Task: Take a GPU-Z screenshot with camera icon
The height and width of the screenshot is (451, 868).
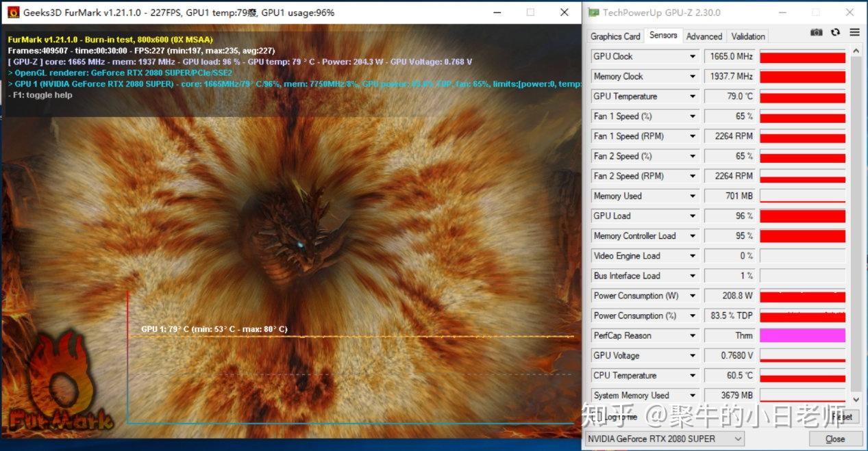Action: click(x=817, y=32)
